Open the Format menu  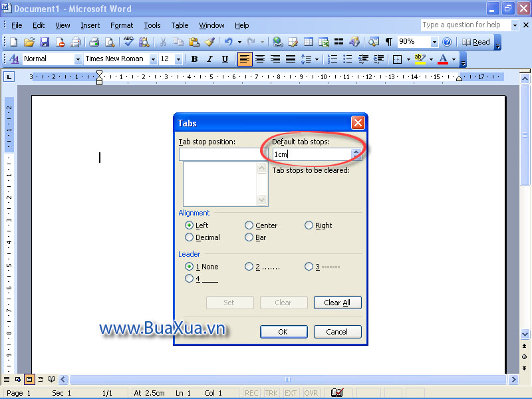tap(122, 25)
